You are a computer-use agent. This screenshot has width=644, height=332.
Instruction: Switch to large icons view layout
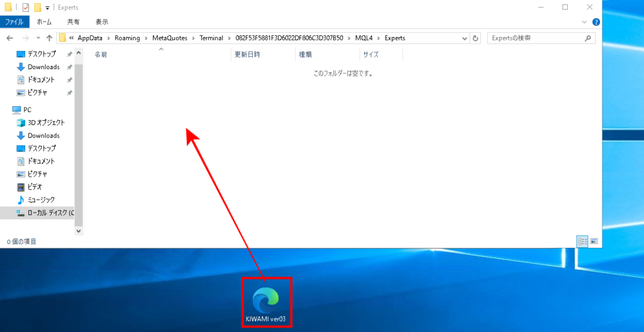click(x=594, y=241)
